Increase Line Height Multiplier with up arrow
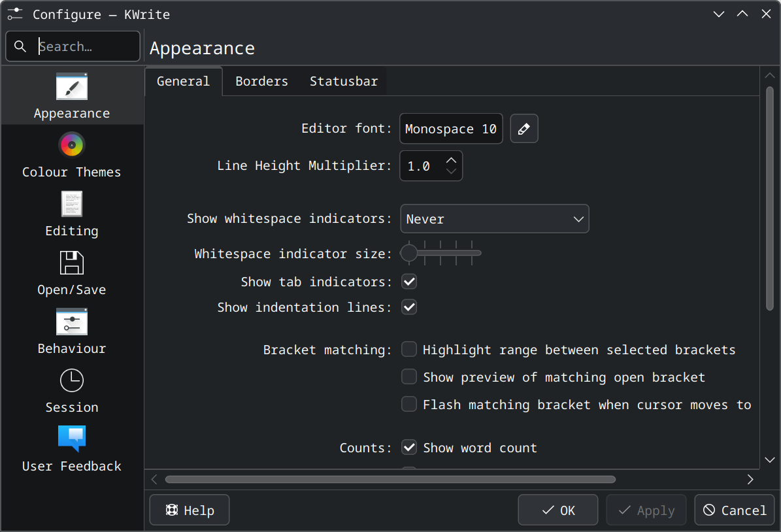This screenshot has height=532, width=781. pyautogui.click(x=451, y=160)
